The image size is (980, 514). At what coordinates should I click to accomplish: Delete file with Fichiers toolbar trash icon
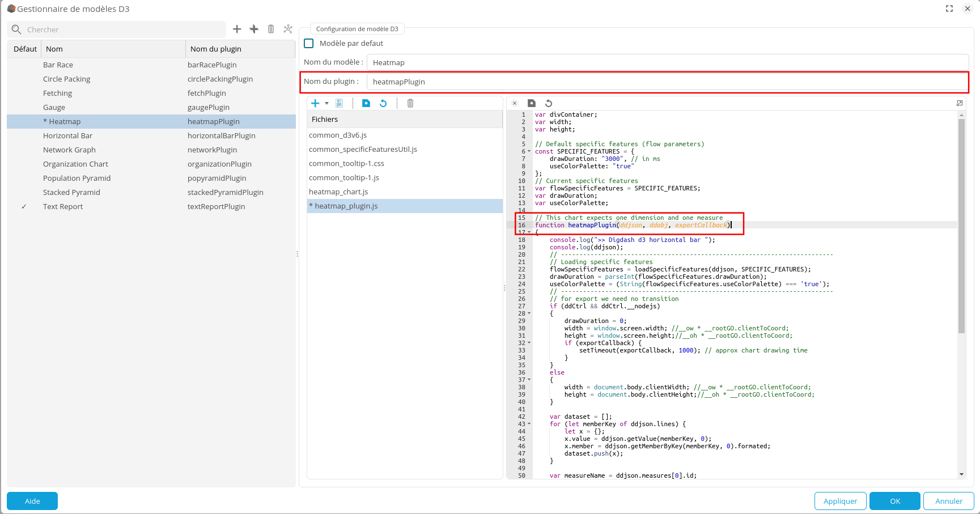[x=410, y=103]
